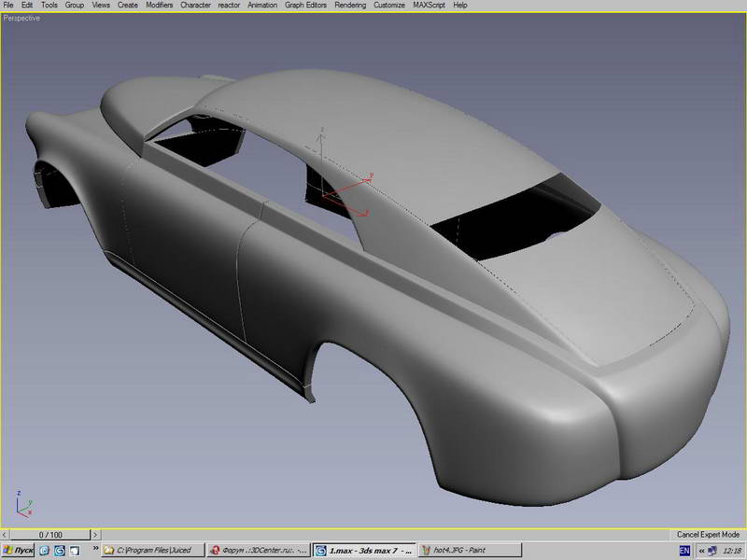Click the 0 / 100 time slider handle

(x=50, y=535)
